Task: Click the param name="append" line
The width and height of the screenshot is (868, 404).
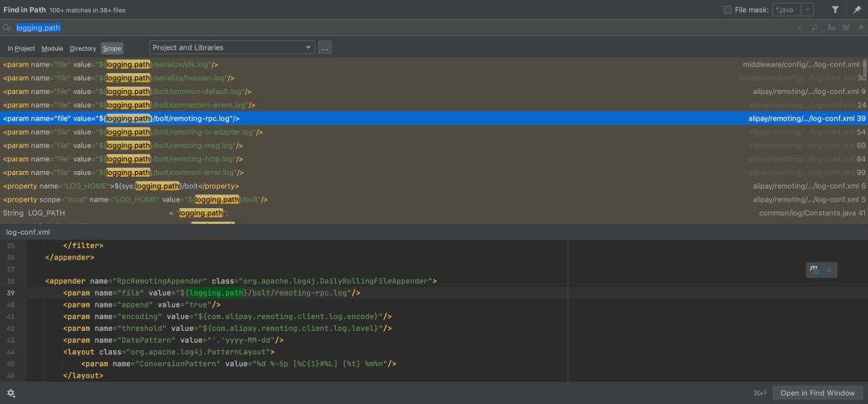Action: coord(141,304)
